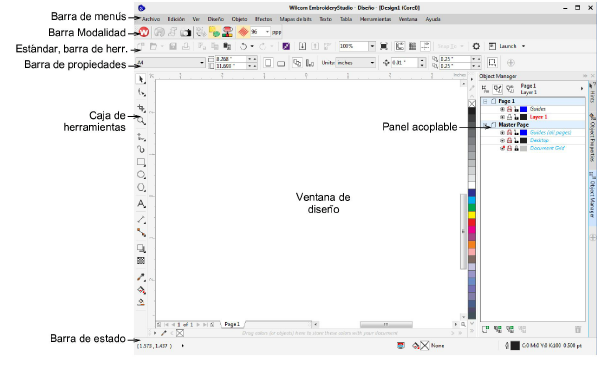Select the Color Eyedropper tool
The height and width of the screenshot is (368, 597).
tap(141, 277)
